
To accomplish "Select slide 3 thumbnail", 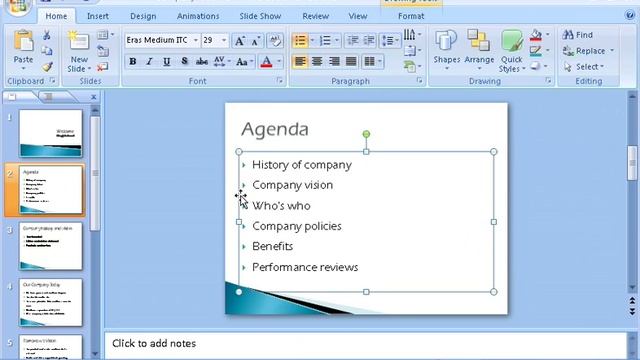I will pyautogui.click(x=51, y=246).
